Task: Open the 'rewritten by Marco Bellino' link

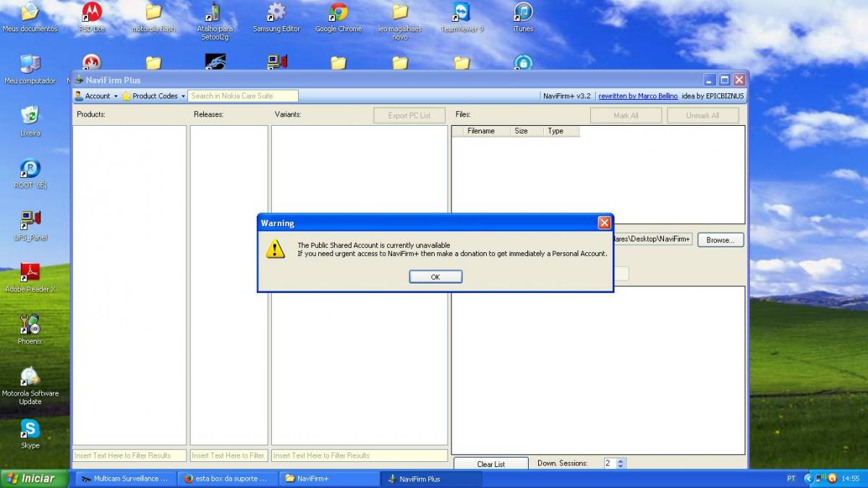Action: pos(638,95)
